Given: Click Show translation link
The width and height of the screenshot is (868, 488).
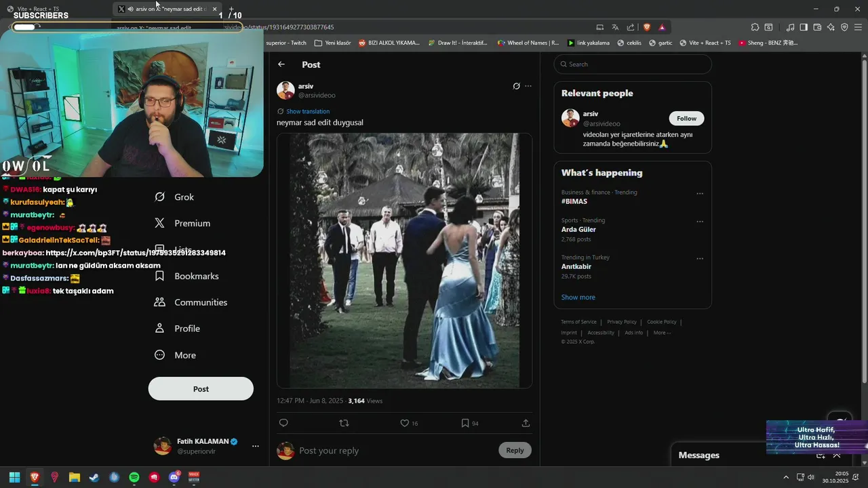Looking at the screenshot, I should pos(308,111).
